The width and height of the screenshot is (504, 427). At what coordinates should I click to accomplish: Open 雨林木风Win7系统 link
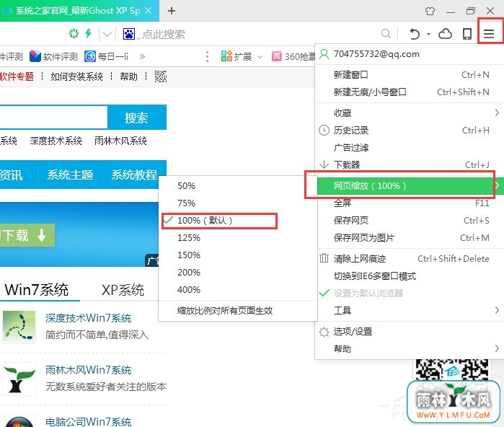[89, 370]
